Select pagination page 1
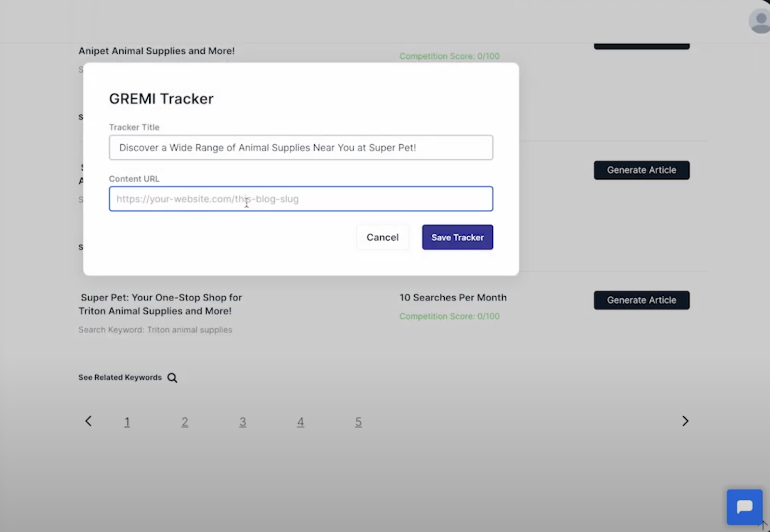Viewport: 770px width, 532px height. (127, 422)
